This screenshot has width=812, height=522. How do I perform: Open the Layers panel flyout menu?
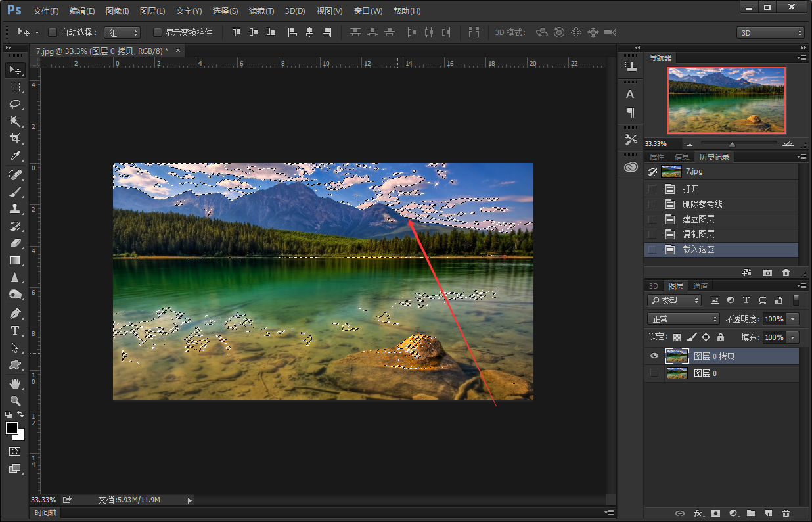[801, 286]
